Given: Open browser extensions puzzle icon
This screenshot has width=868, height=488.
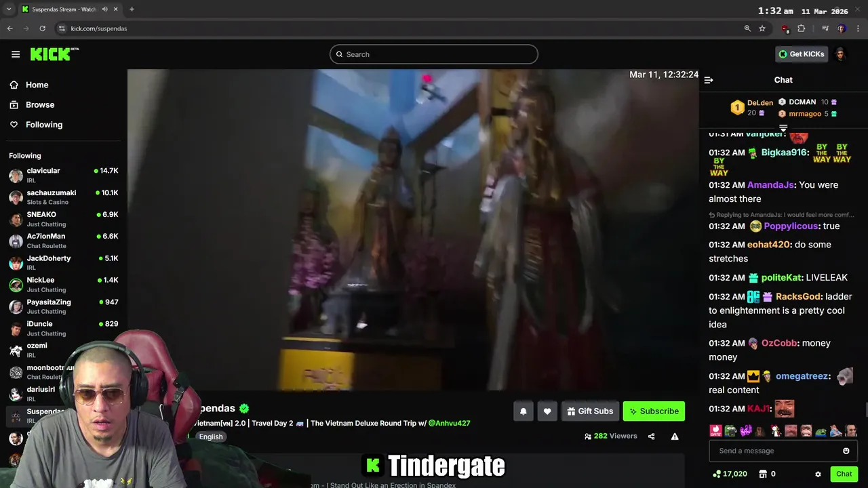Looking at the screenshot, I should (x=801, y=28).
